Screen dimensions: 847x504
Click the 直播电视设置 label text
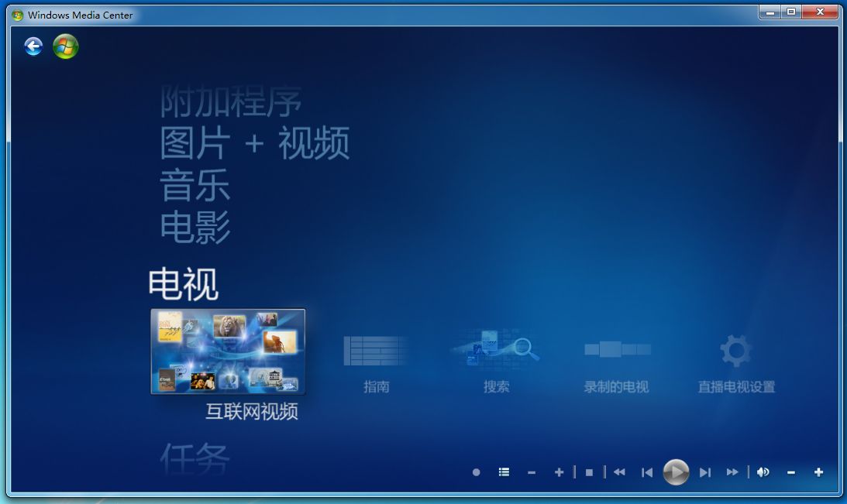pyautogui.click(x=736, y=387)
